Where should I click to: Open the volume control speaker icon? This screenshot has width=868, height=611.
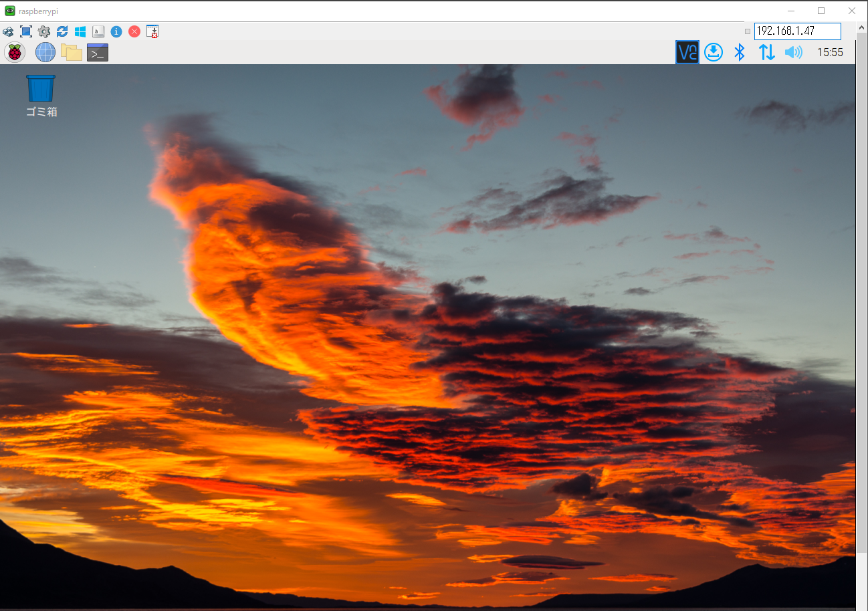point(793,52)
